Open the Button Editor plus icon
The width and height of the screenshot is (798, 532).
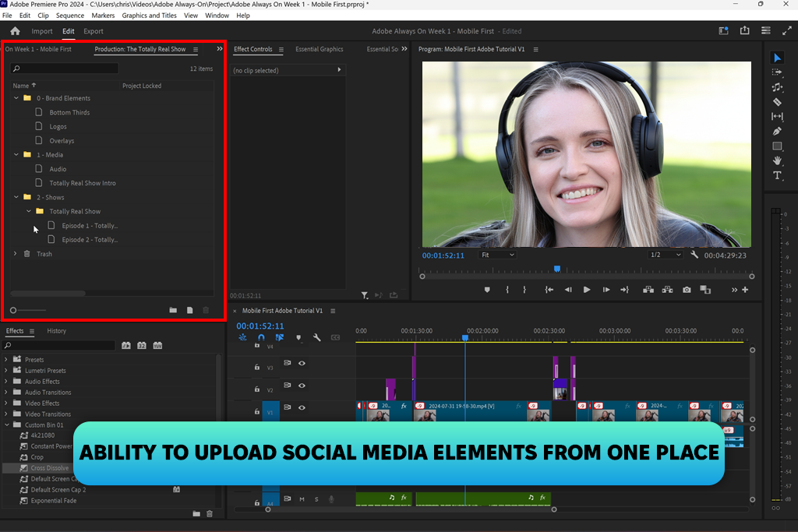745,290
